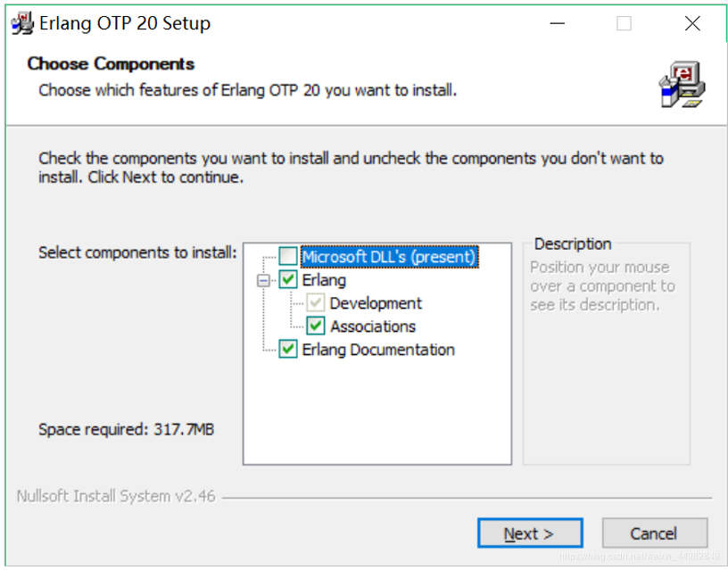This screenshot has width=728, height=570.
Task: Uncheck Erlang Documentation
Action: click(287, 350)
